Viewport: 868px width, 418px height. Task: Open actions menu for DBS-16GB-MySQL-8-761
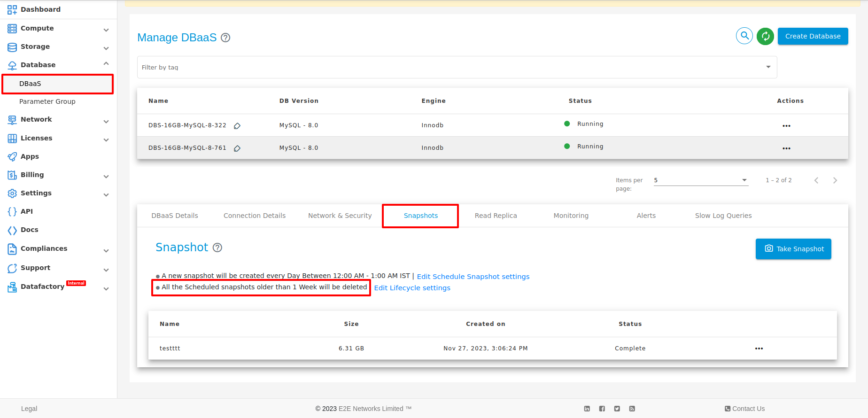pyautogui.click(x=786, y=148)
